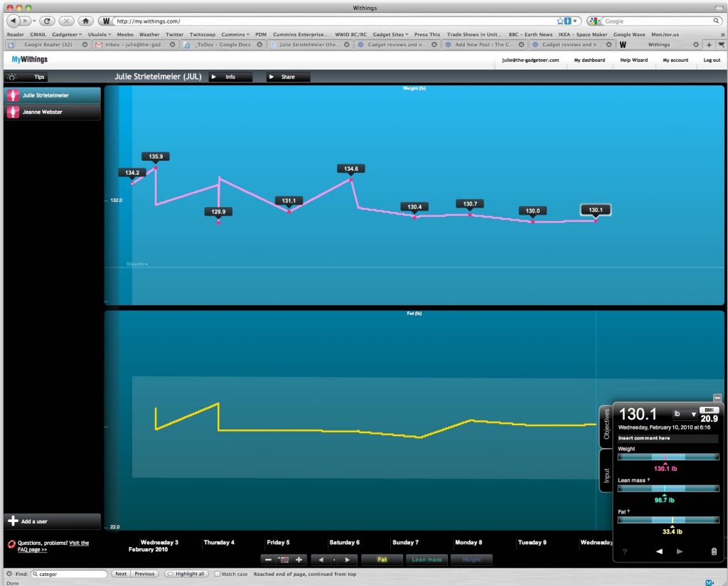This screenshot has height=586, width=728.
Task: Move timeline left with bottom arrow
Action: [x=321, y=560]
